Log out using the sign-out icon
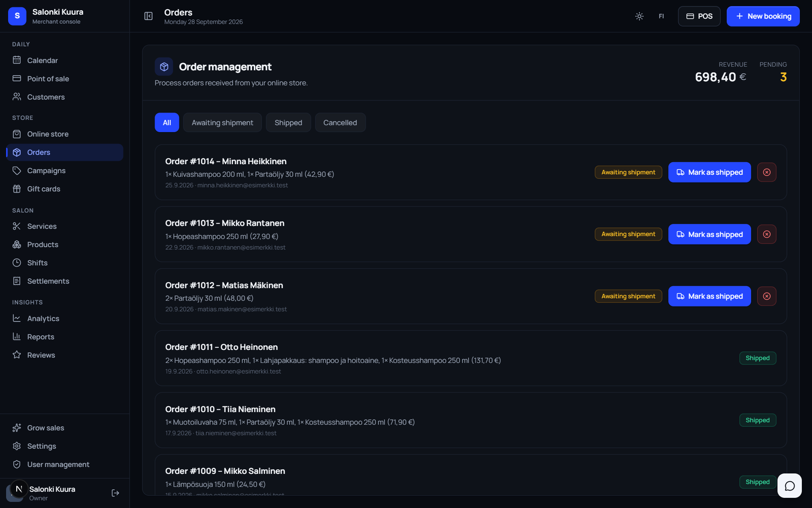 [115, 493]
